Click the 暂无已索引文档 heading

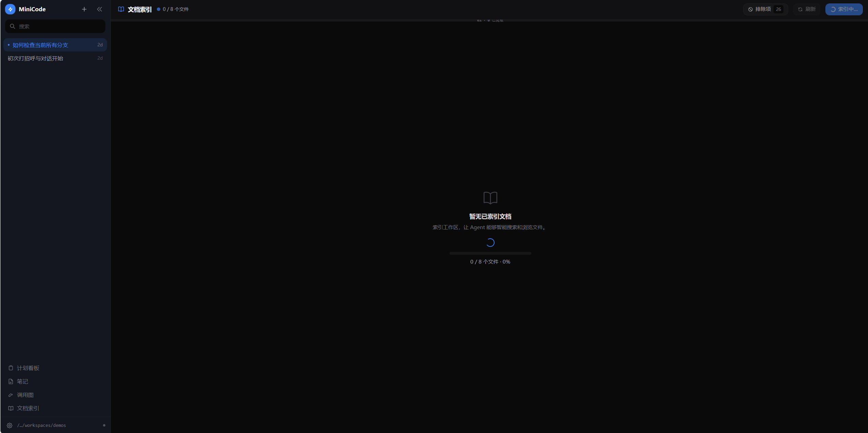[490, 216]
